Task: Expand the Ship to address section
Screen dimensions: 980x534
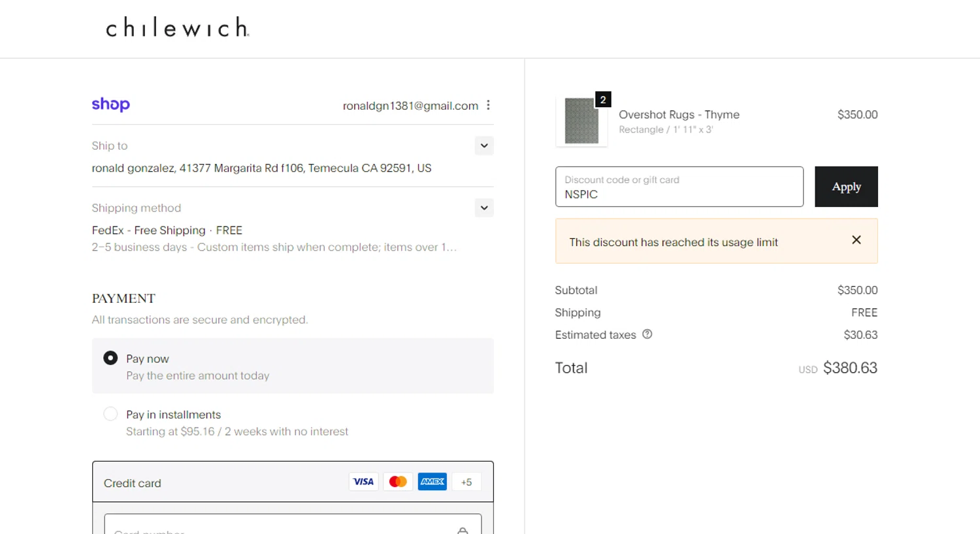Action: pyautogui.click(x=484, y=146)
